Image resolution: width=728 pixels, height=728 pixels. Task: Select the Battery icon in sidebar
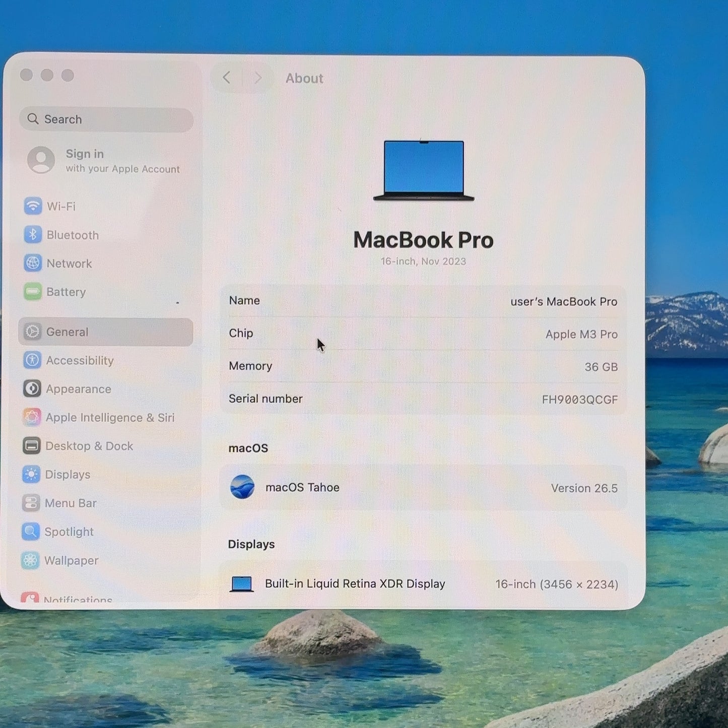point(33,292)
